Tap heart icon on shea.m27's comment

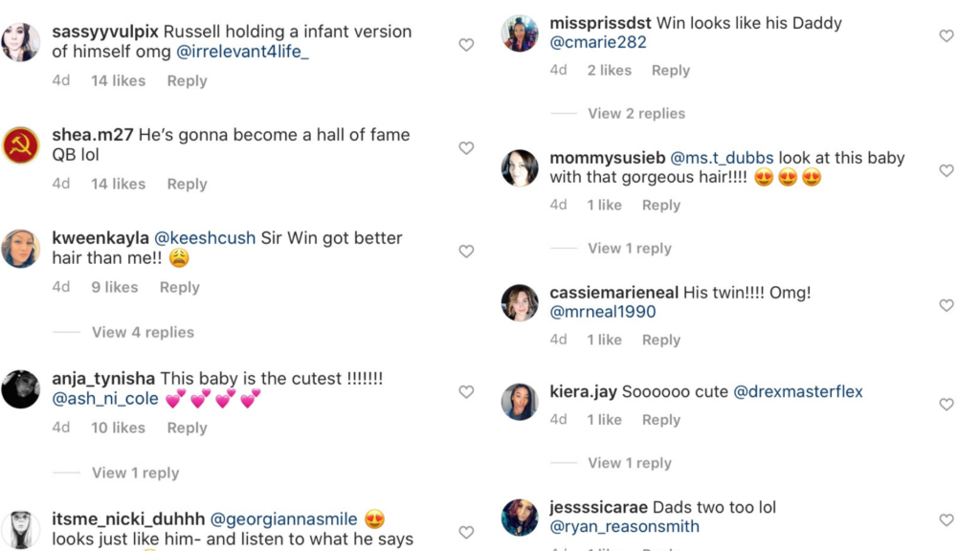click(466, 148)
